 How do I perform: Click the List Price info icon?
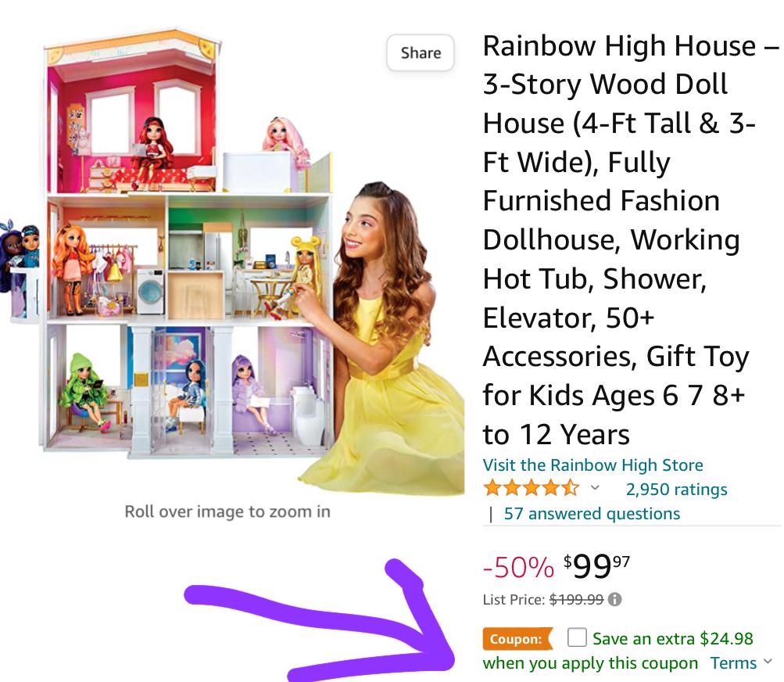pyautogui.click(x=614, y=599)
